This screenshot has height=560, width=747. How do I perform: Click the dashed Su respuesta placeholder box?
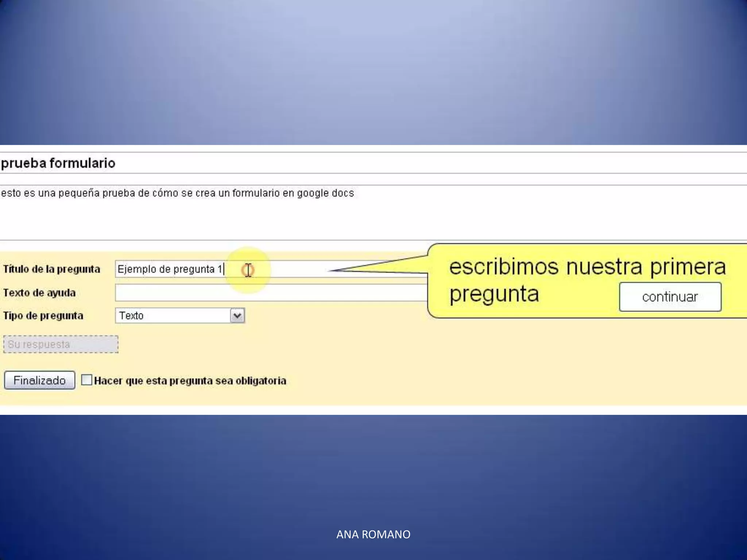coord(61,344)
